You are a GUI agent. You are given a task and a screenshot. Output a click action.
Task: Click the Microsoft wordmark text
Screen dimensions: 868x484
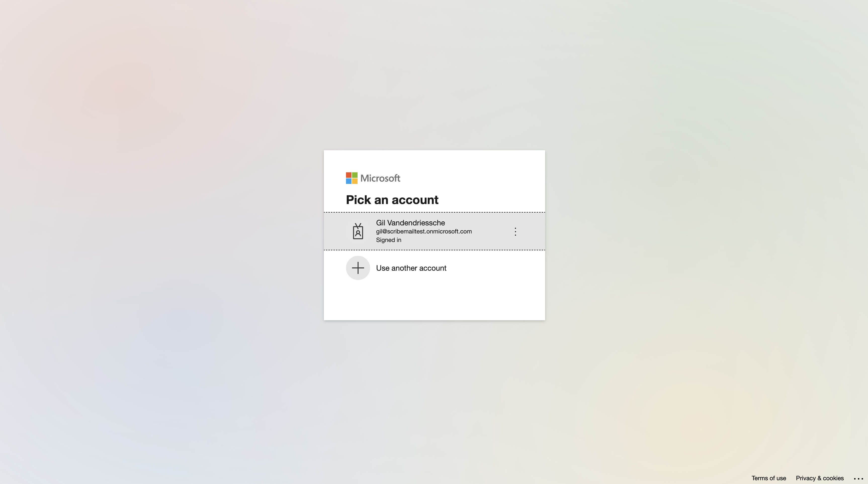[380, 178]
